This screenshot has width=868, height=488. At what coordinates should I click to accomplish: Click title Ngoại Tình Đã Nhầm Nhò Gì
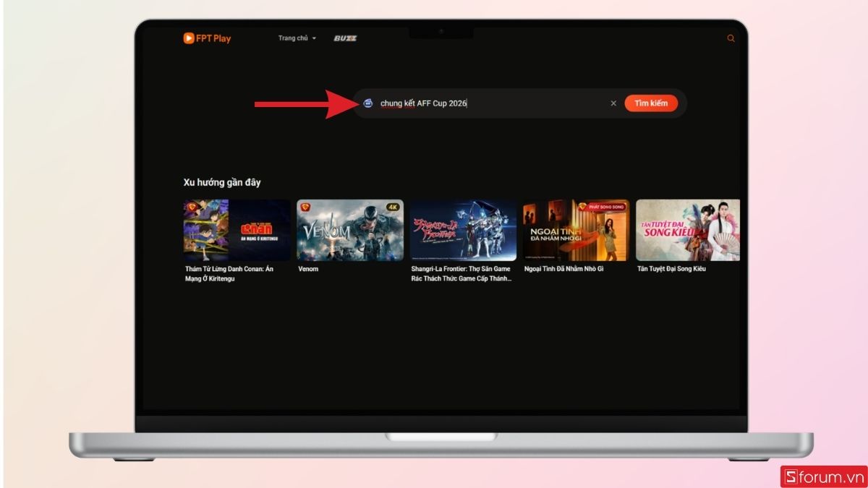[563, 269]
